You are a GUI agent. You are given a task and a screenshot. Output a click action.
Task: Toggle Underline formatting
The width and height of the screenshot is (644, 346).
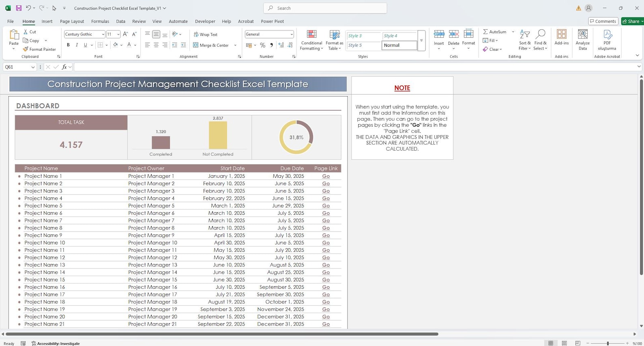(85, 45)
